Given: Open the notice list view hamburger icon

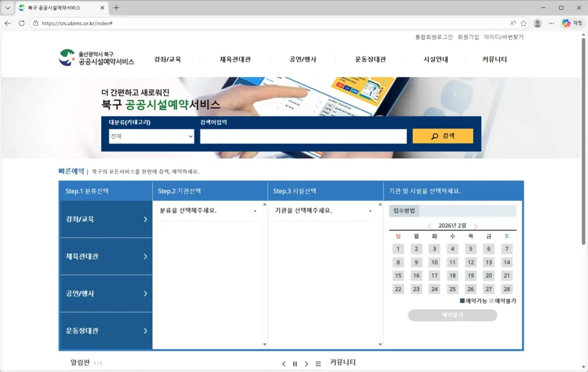Looking at the screenshot, I should (318, 363).
